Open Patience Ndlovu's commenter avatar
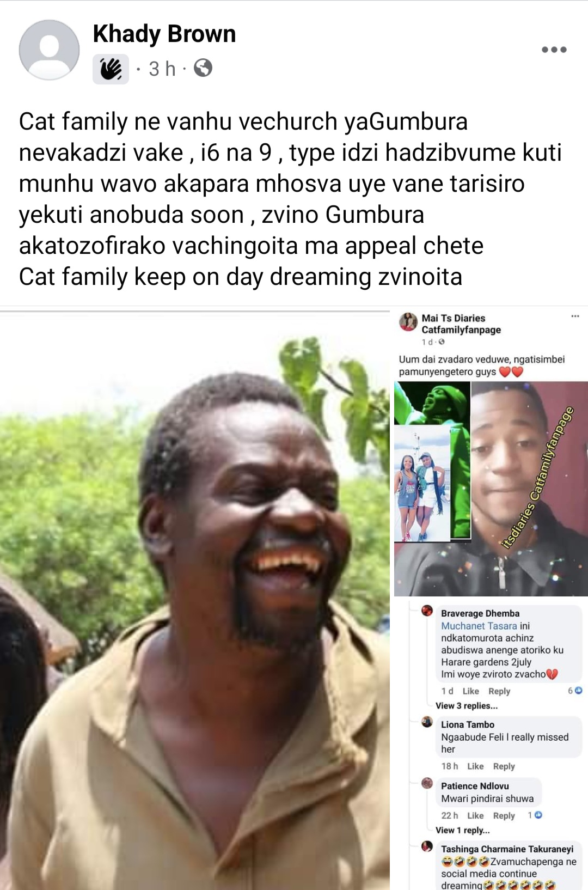This screenshot has height=890, width=588. (x=427, y=784)
